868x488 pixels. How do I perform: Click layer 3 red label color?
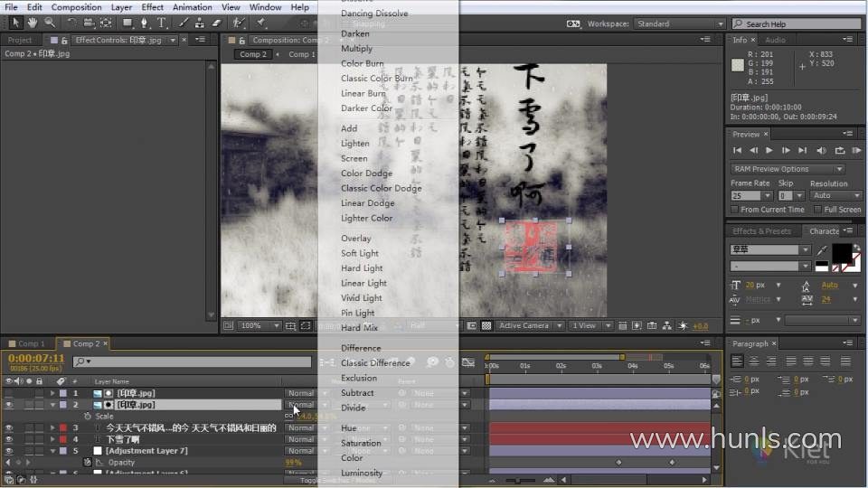[63, 427]
